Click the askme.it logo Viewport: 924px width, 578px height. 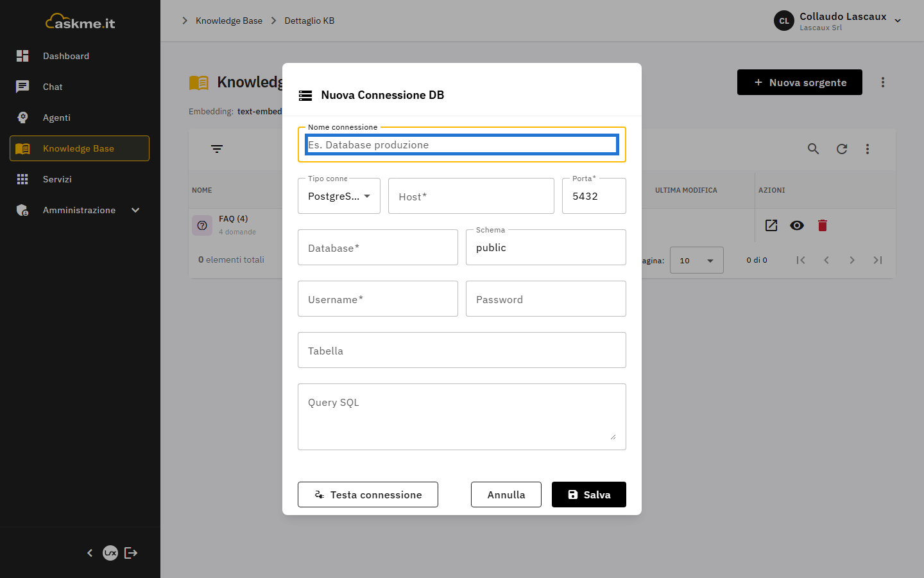[80, 22]
